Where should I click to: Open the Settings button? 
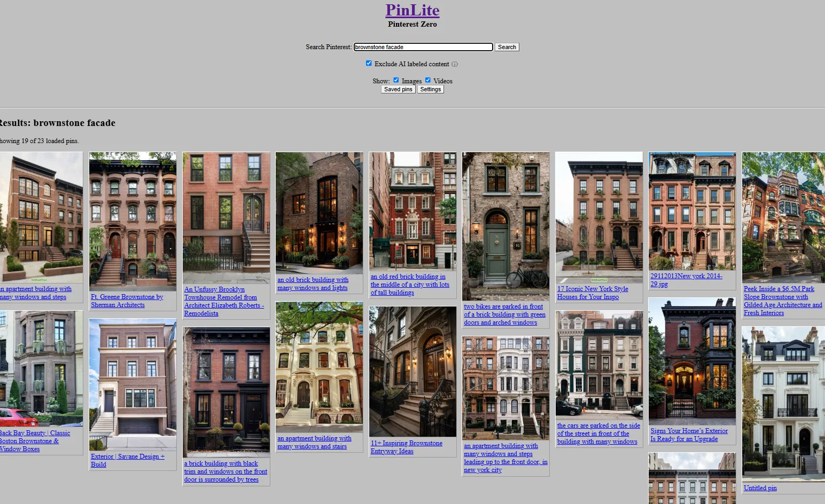pos(430,89)
